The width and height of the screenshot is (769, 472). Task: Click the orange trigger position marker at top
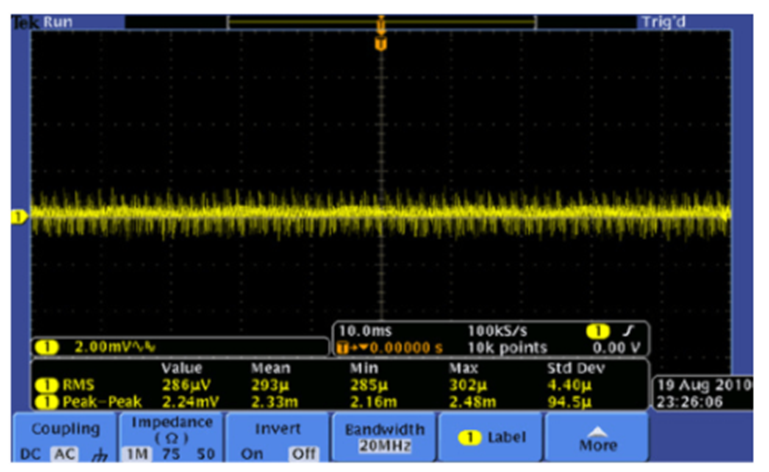pos(380,43)
